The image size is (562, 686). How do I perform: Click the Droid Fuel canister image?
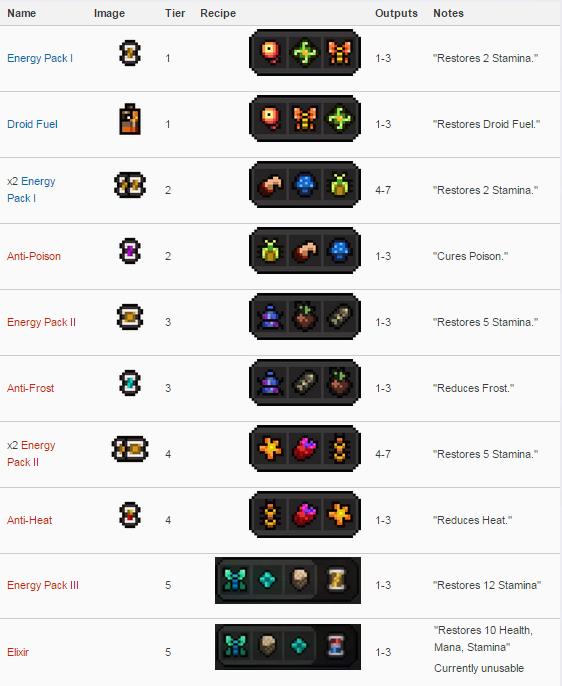tap(130, 119)
